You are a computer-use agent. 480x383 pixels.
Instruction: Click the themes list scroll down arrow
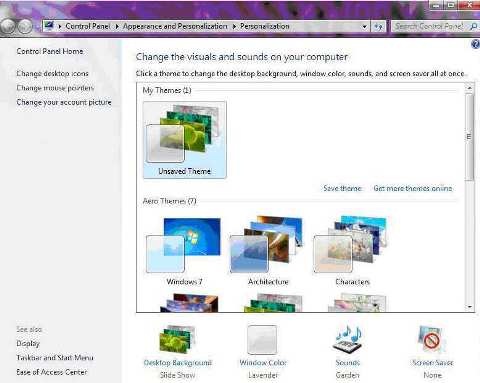pos(469,307)
